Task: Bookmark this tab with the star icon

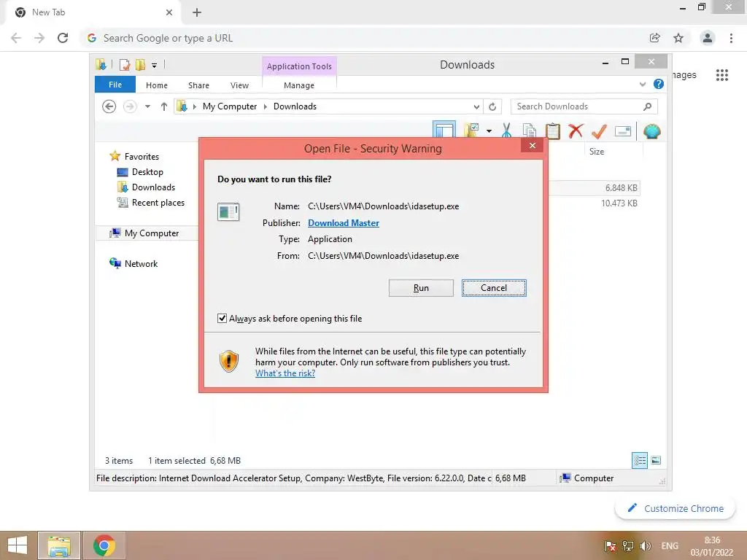Action: click(678, 38)
